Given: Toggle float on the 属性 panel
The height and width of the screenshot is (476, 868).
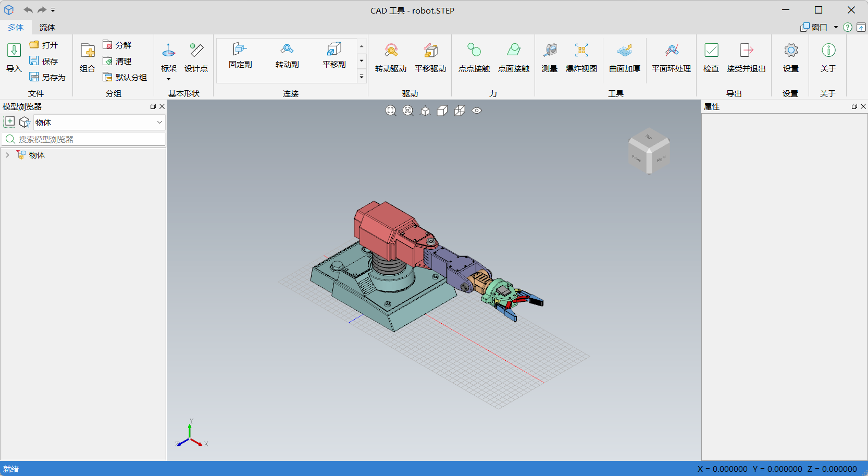Looking at the screenshot, I should [854, 106].
